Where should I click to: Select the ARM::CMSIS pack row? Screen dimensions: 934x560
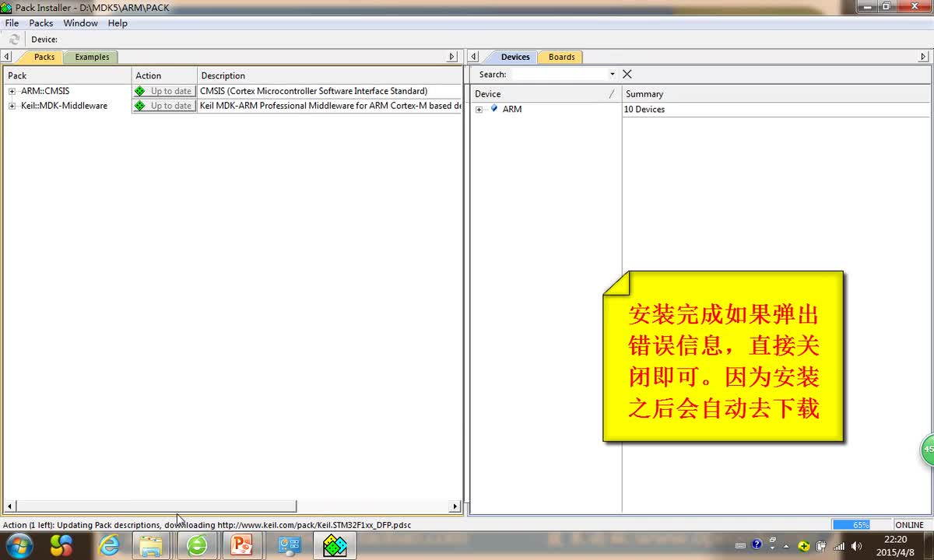coord(233,91)
